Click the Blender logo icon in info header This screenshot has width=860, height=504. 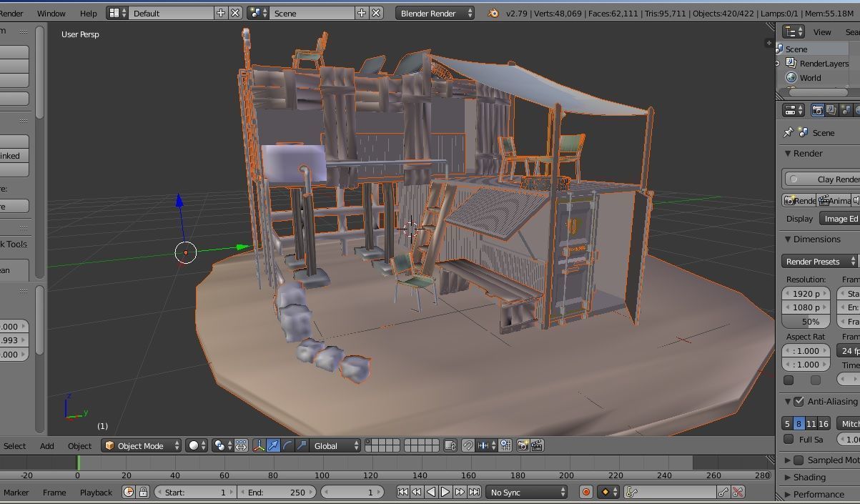[x=493, y=13]
